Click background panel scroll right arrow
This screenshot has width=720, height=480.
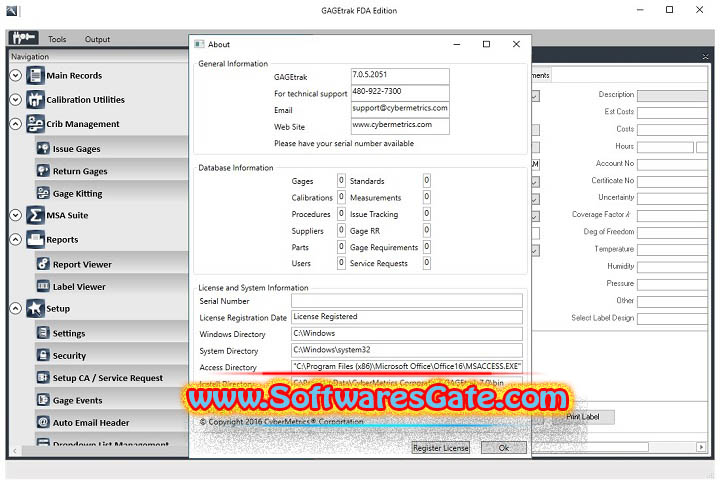tap(701, 446)
